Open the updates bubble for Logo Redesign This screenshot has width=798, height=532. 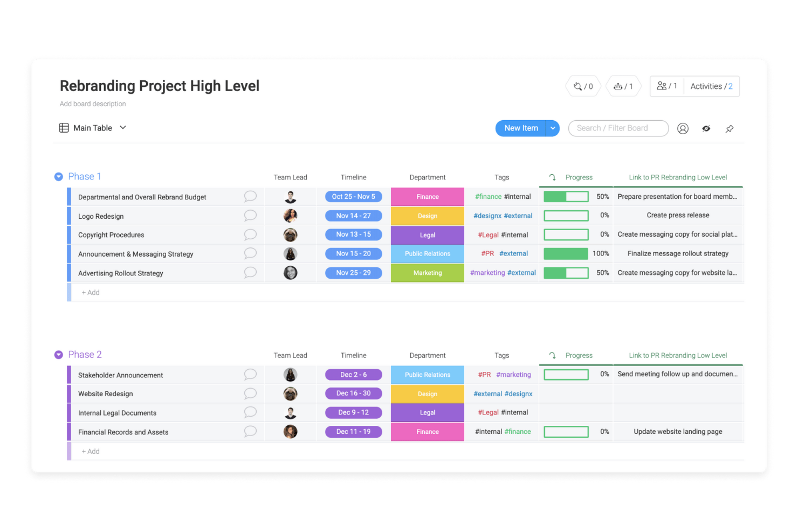pyautogui.click(x=250, y=215)
